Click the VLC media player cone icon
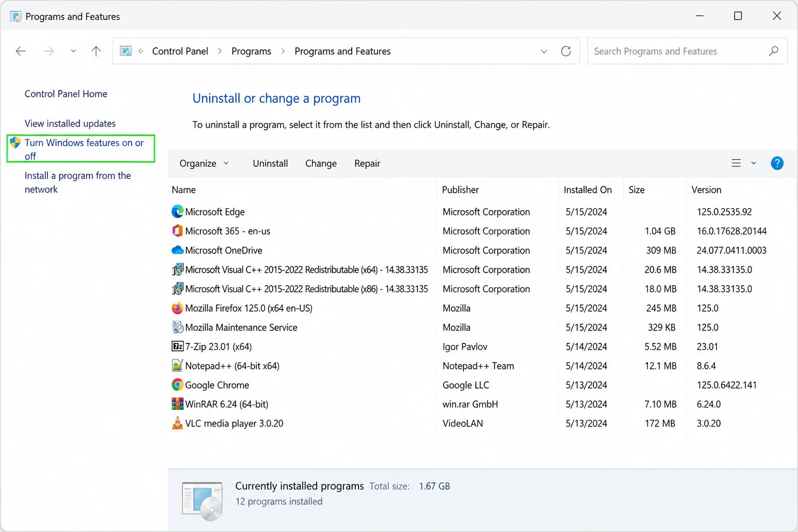This screenshot has width=798, height=532. click(x=178, y=423)
